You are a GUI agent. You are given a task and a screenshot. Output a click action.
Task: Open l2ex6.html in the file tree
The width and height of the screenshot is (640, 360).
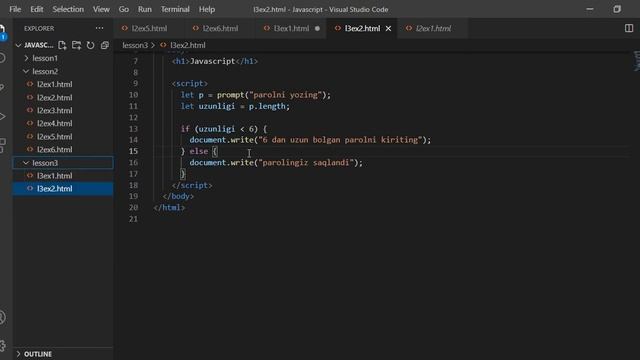point(63,149)
